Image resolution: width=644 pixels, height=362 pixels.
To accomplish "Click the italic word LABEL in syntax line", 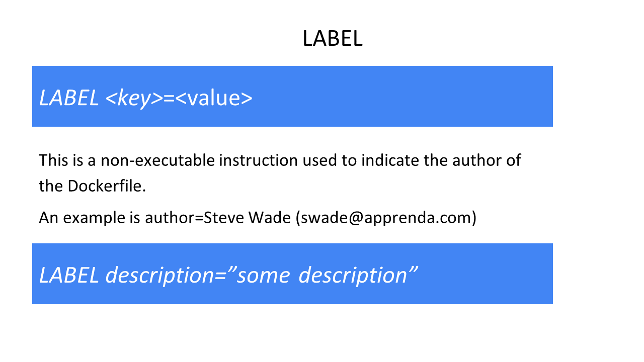I will click(x=69, y=98).
